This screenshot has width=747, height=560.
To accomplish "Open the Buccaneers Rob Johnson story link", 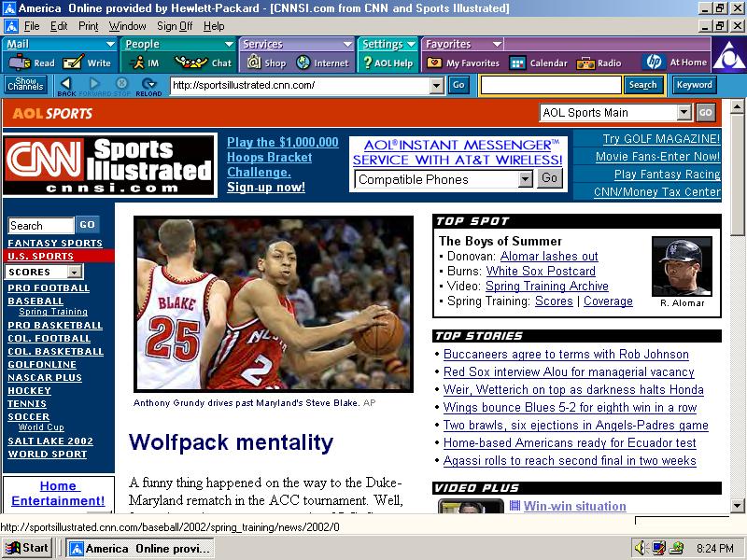I will (566, 354).
